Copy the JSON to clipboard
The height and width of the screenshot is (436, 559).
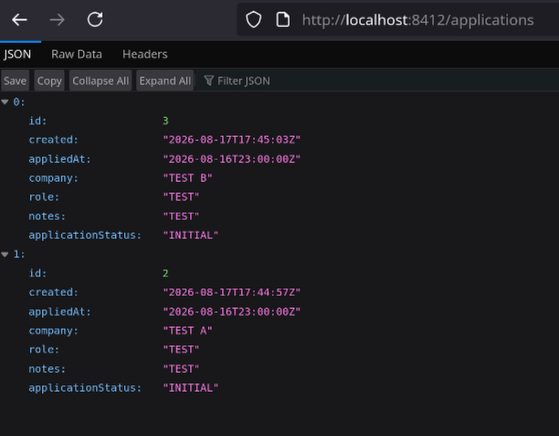49,81
